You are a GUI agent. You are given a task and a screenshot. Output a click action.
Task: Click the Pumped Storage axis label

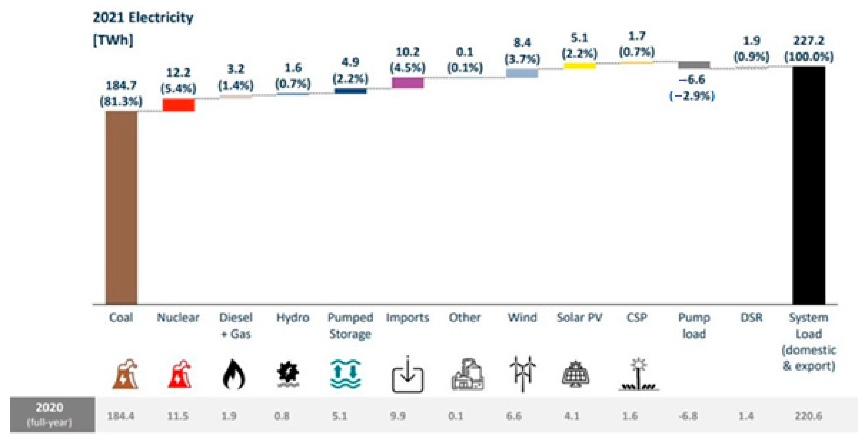(x=350, y=326)
